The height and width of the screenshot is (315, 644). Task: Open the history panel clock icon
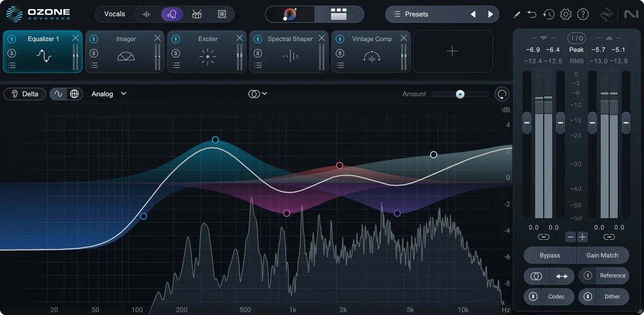click(x=548, y=14)
